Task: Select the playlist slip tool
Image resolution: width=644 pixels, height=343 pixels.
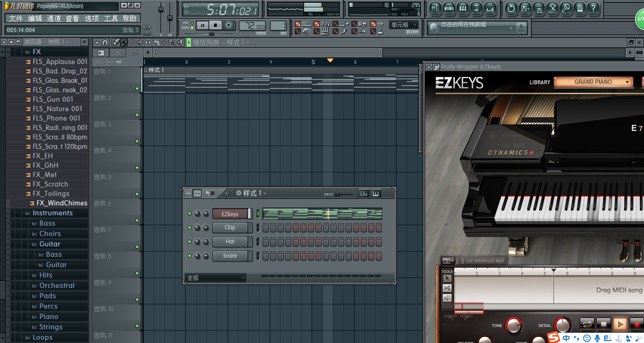Action: [x=148, y=42]
